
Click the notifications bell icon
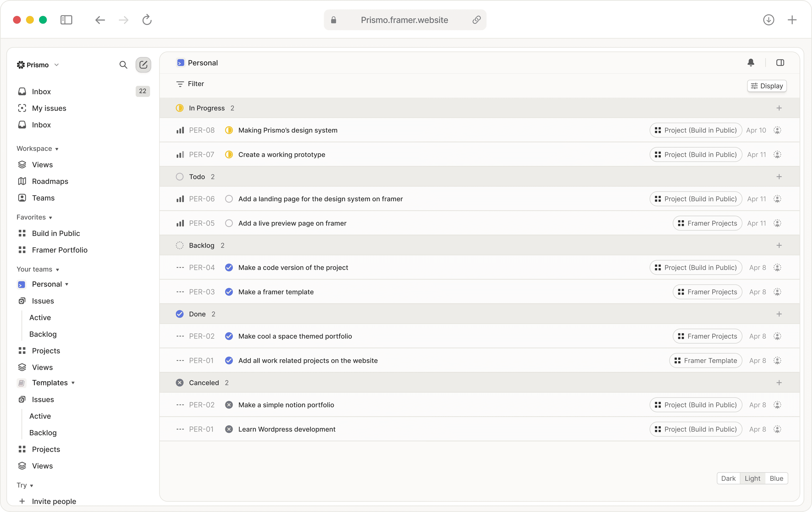[x=751, y=63]
